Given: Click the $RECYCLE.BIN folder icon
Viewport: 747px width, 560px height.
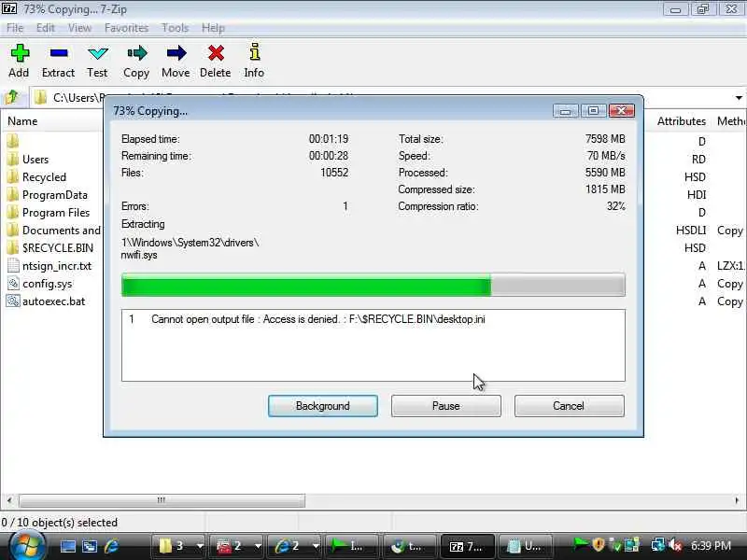Looking at the screenshot, I should pos(13,247).
